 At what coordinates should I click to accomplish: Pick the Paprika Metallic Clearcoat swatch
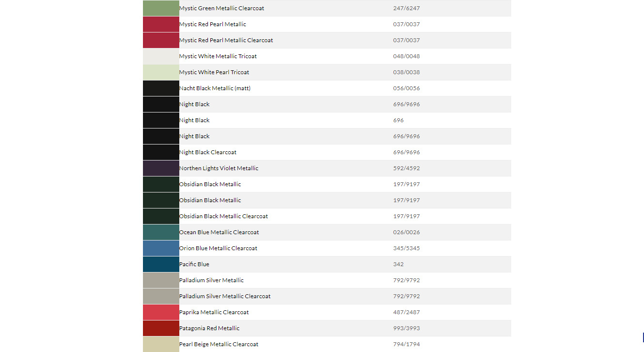(161, 312)
